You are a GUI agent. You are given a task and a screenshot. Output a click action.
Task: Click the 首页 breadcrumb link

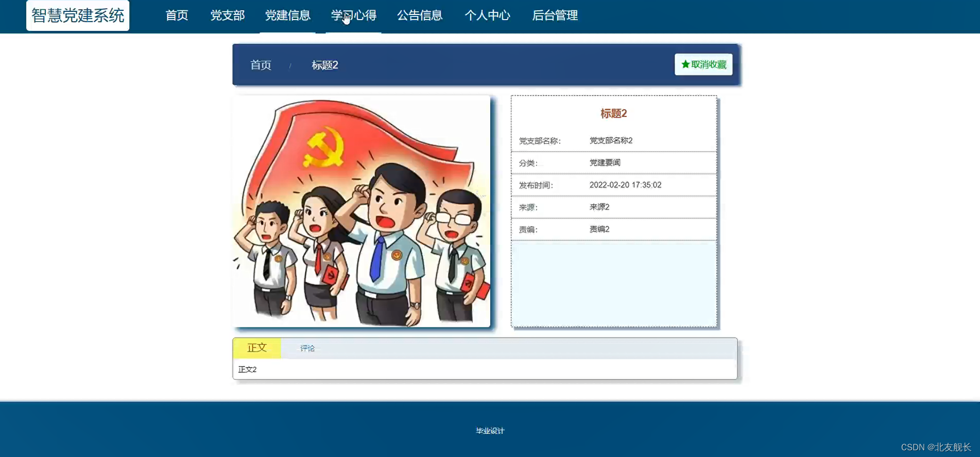click(x=261, y=65)
